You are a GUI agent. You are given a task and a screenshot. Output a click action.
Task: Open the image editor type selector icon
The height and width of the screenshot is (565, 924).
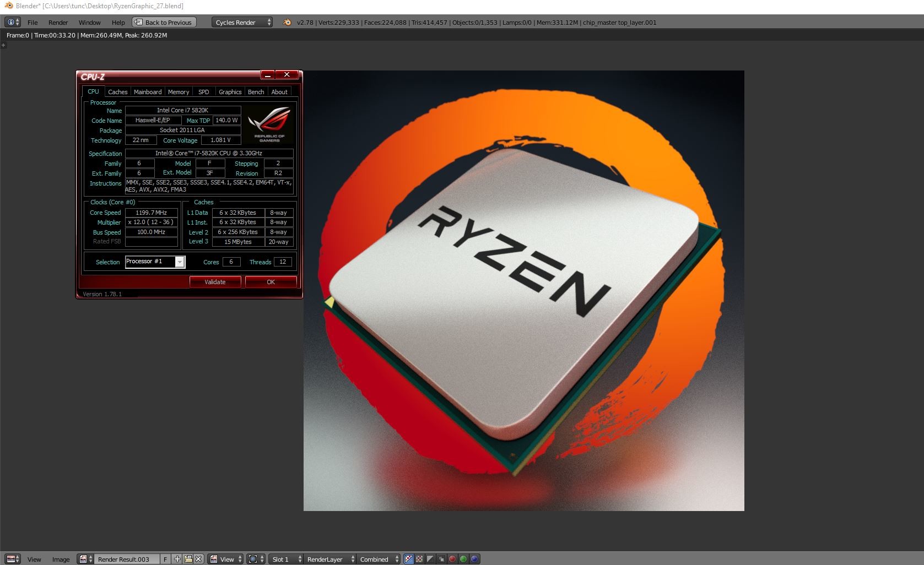(x=13, y=559)
